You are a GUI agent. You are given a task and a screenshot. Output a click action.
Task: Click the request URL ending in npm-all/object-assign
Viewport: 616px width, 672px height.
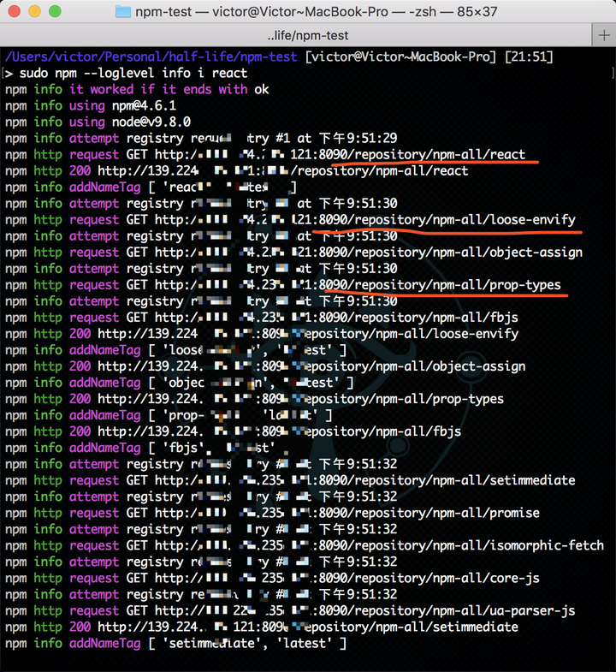coord(369,252)
